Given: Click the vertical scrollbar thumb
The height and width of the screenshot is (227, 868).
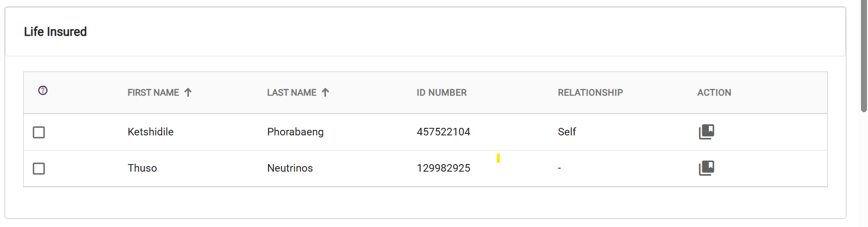Looking at the screenshot, I should point(863,55).
